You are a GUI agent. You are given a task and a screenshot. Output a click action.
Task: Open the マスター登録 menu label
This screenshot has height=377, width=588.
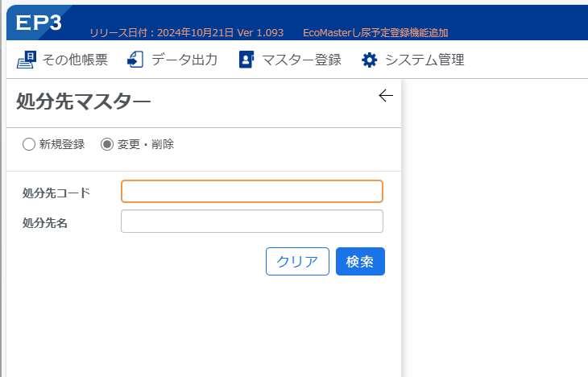click(x=301, y=60)
